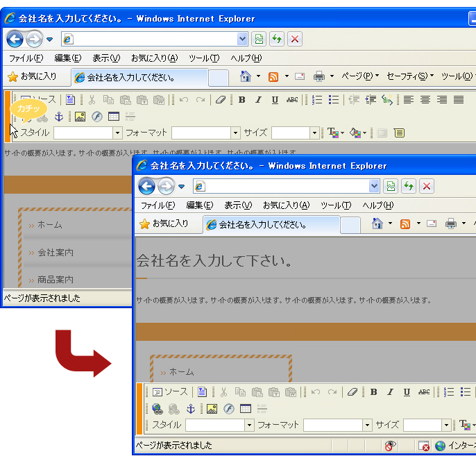Click お気に入り star button in front window

164,224
